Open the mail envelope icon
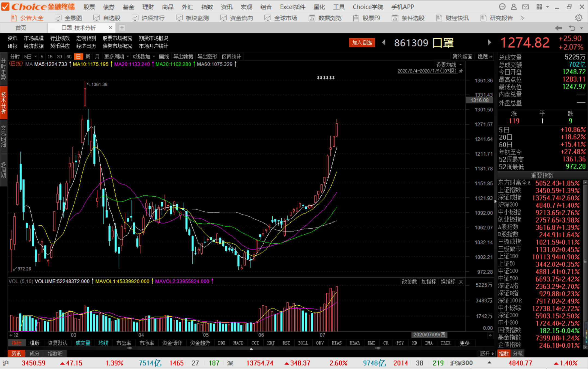The height and width of the screenshot is (369, 588). point(526,7)
